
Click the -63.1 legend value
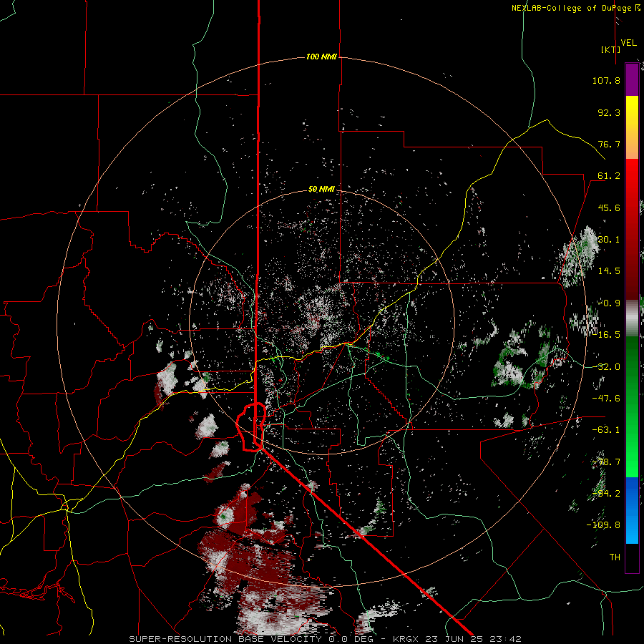[x=606, y=430]
